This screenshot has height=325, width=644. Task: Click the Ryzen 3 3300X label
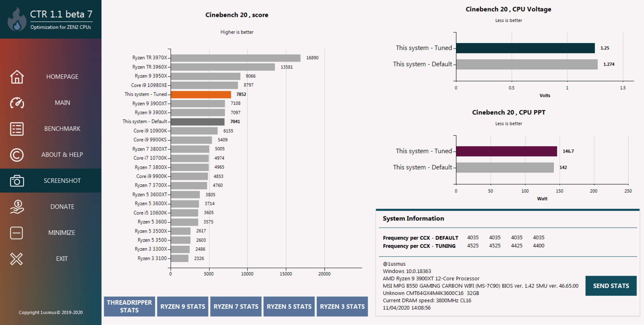[151, 249]
